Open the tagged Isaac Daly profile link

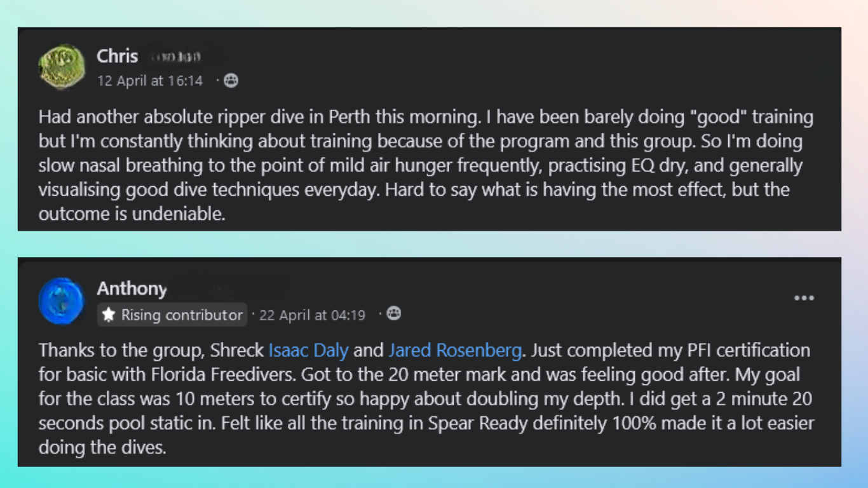[308, 350]
